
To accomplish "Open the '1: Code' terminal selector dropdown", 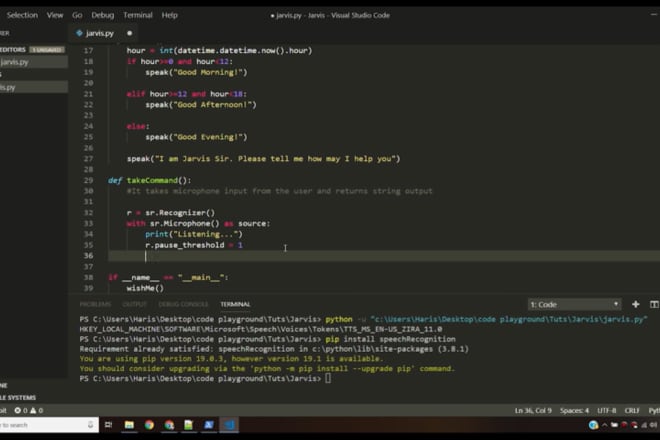I will pyautogui.click(x=574, y=304).
